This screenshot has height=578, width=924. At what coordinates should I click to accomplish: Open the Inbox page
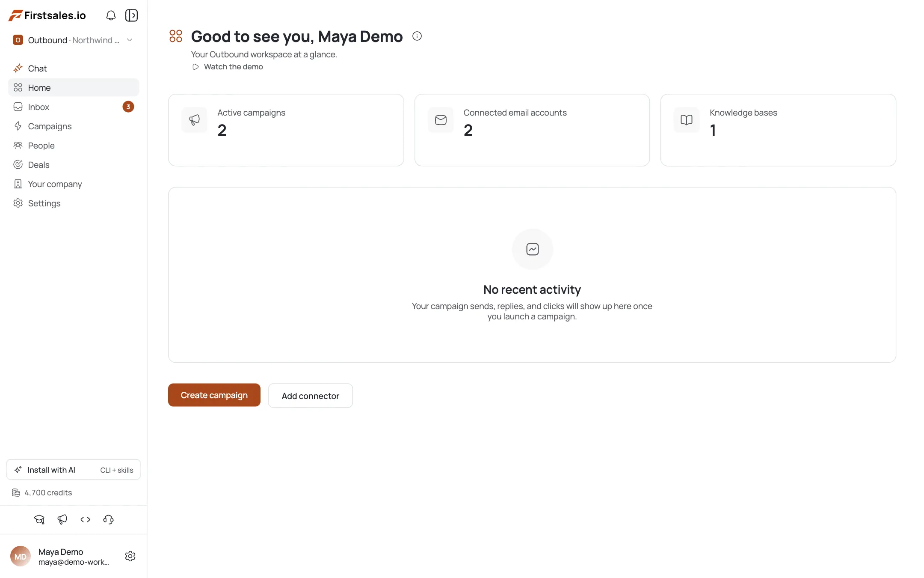point(74,107)
